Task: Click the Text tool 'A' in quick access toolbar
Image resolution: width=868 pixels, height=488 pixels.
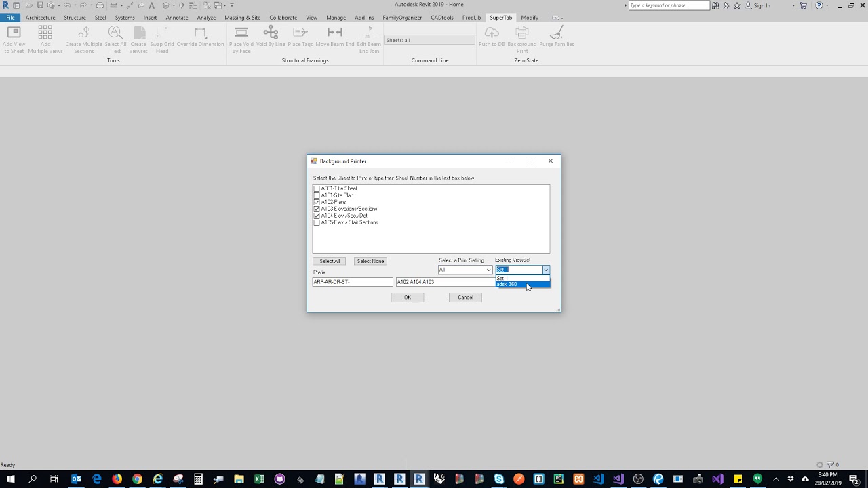Action: tap(152, 5)
